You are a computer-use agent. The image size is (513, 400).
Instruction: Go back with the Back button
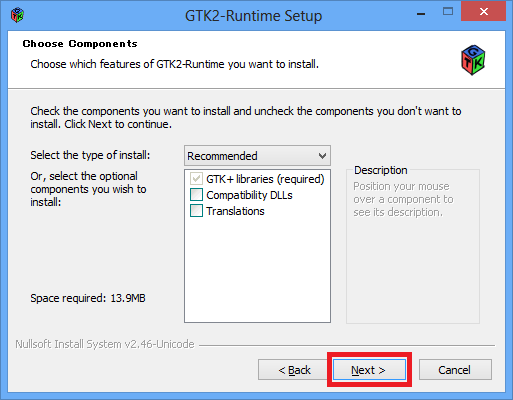point(294,370)
